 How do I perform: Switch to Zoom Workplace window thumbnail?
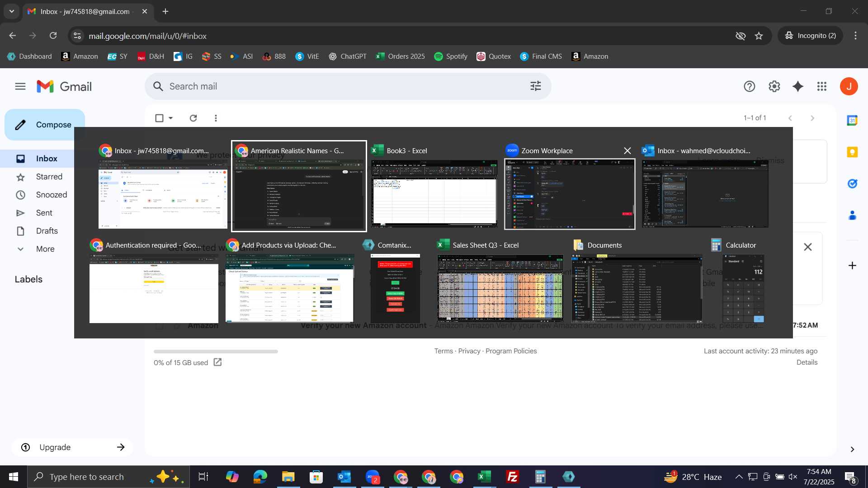point(570,186)
